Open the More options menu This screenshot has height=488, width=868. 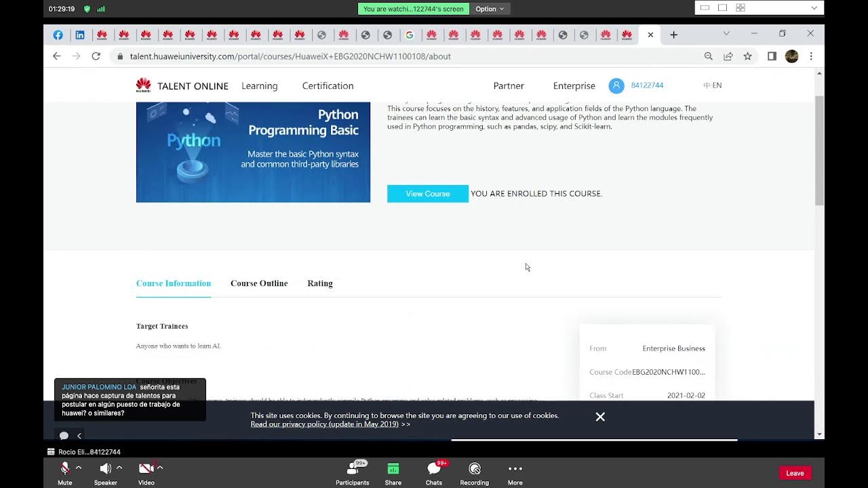pos(515,473)
